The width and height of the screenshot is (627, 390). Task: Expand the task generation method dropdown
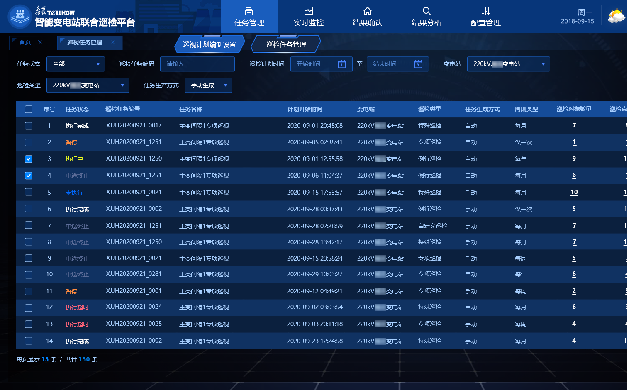coord(208,85)
